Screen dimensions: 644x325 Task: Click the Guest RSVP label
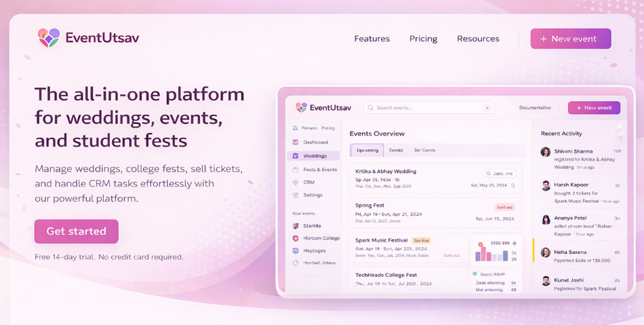pyautogui.click(x=492, y=274)
